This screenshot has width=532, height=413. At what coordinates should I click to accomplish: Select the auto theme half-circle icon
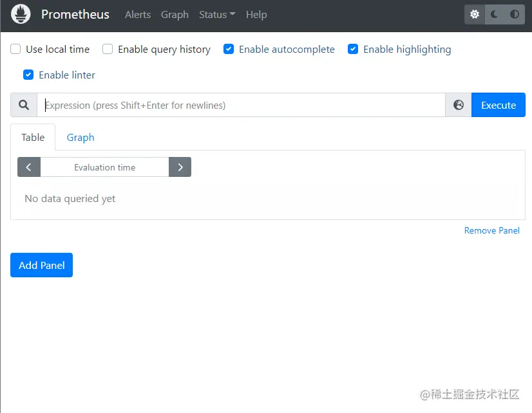tap(515, 14)
